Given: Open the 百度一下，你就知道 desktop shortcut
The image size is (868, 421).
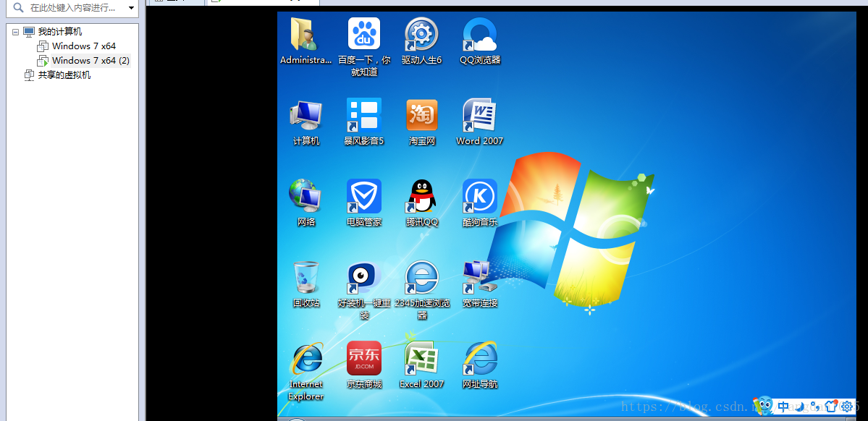Looking at the screenshot, I should click(x=363, y=34).
